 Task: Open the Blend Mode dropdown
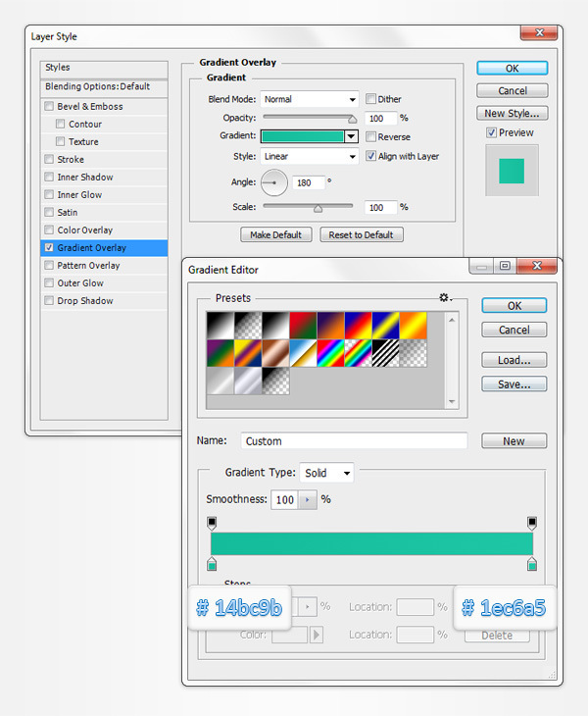pos(310,99)
